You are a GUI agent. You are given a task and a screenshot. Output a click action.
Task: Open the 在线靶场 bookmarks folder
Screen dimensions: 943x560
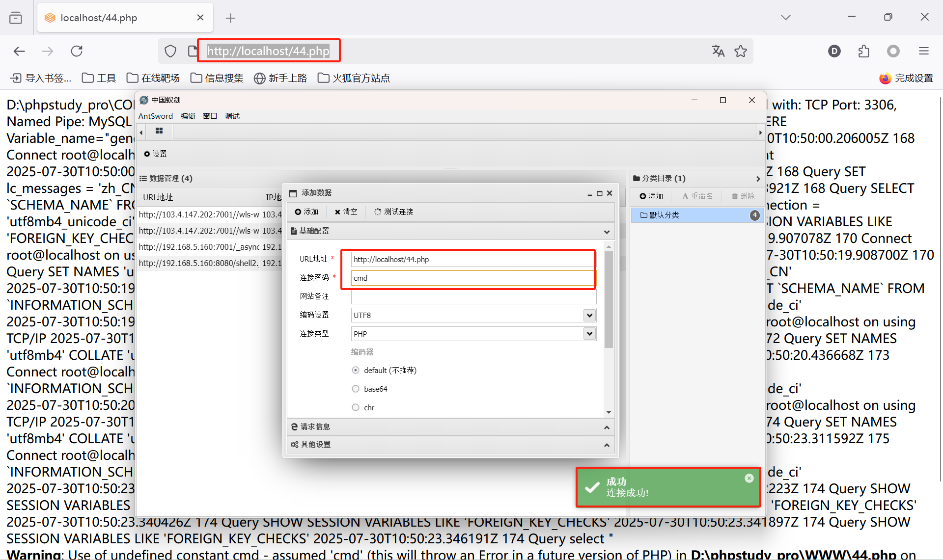click(153, 78)
